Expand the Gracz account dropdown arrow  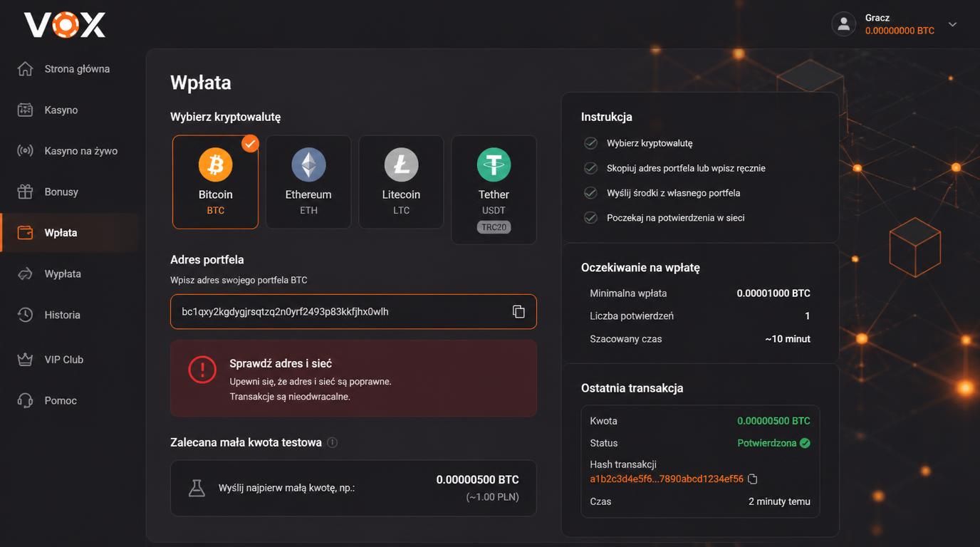tap(952, 24)
